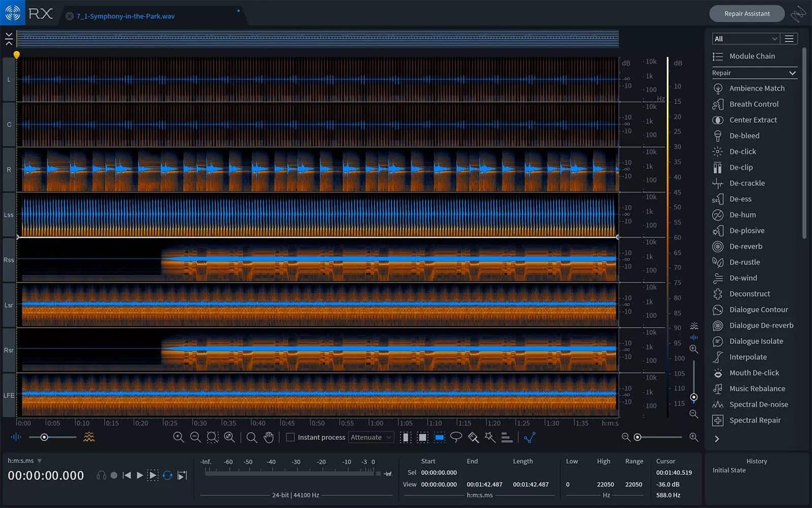Toggle the C channel button
The image size is (812, 508).
point(9,124)
